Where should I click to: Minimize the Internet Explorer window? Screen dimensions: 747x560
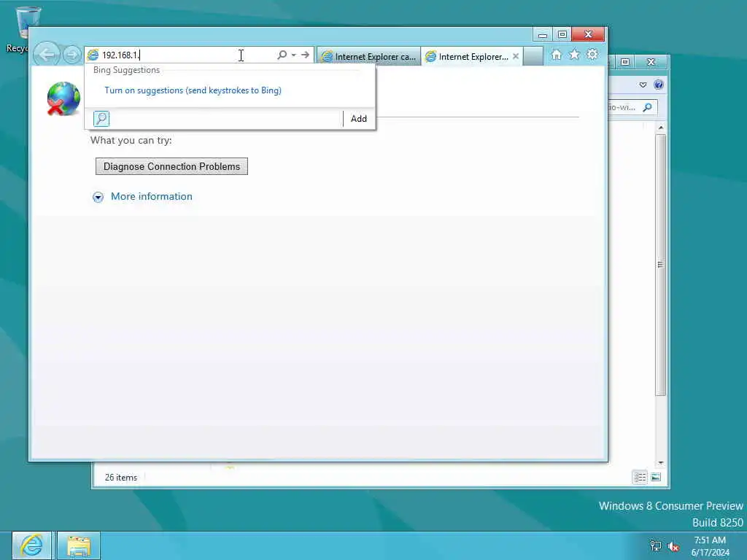pyautogui.click(x=542, y=34)
